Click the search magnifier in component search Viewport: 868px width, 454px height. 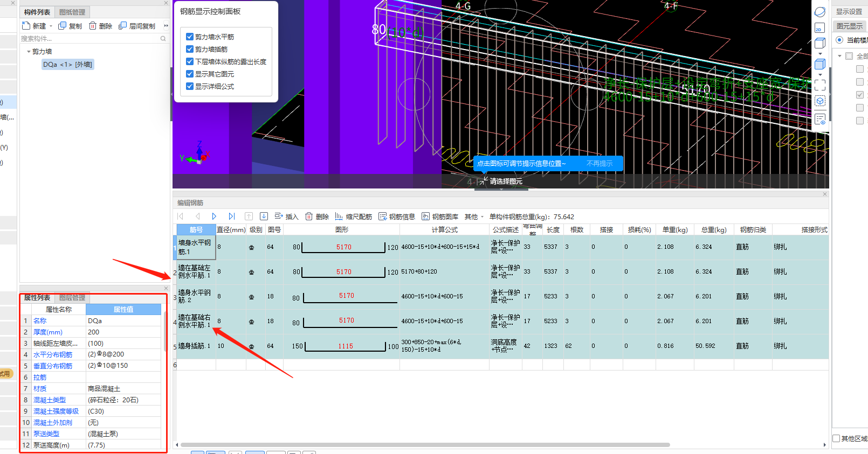coord(163,39)
